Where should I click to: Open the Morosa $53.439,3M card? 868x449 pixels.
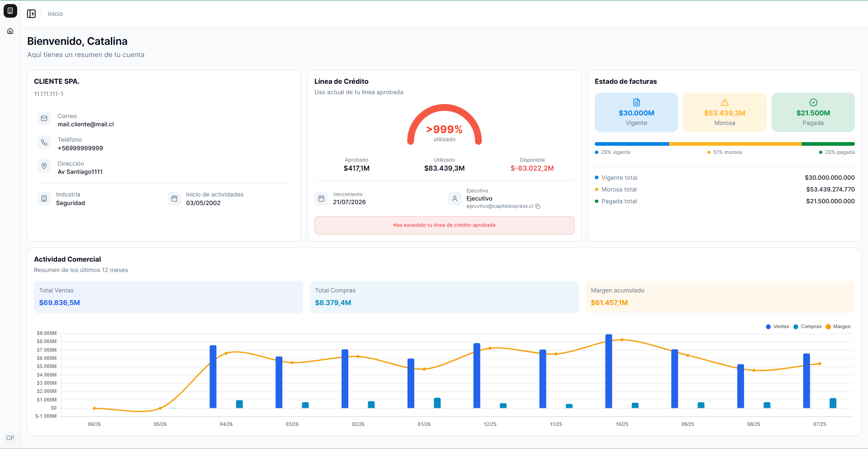tap(725, 113)
